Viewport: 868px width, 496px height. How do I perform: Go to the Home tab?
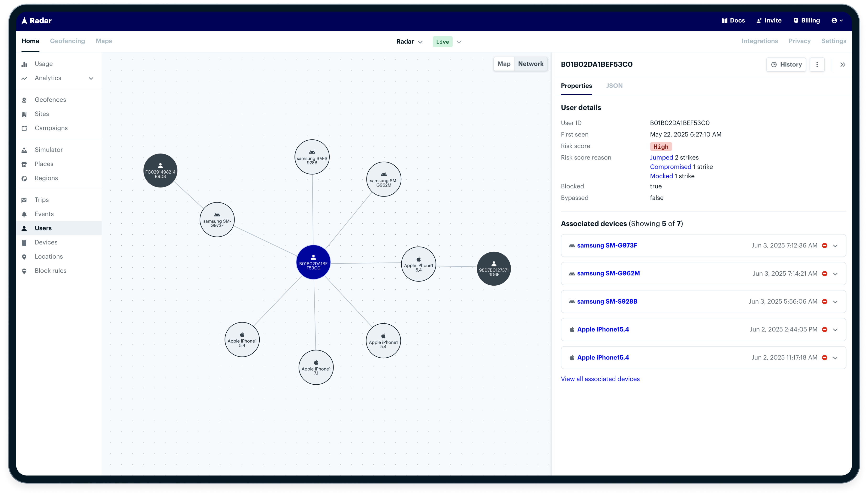coord(30,41)
